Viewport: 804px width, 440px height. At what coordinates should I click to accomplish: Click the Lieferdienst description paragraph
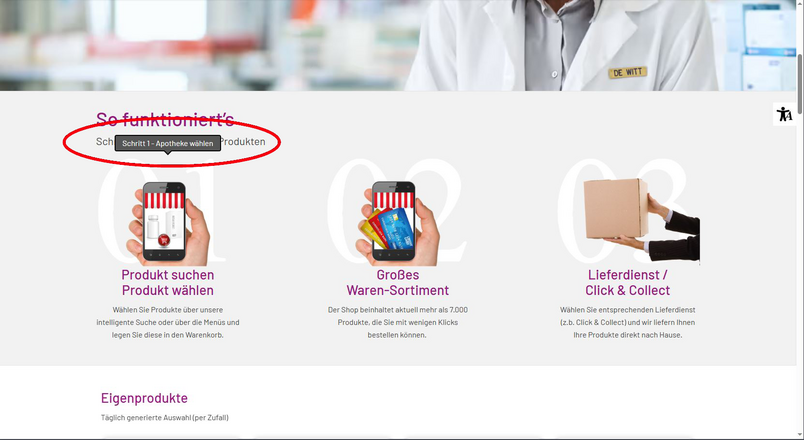(x=628, y=323)
